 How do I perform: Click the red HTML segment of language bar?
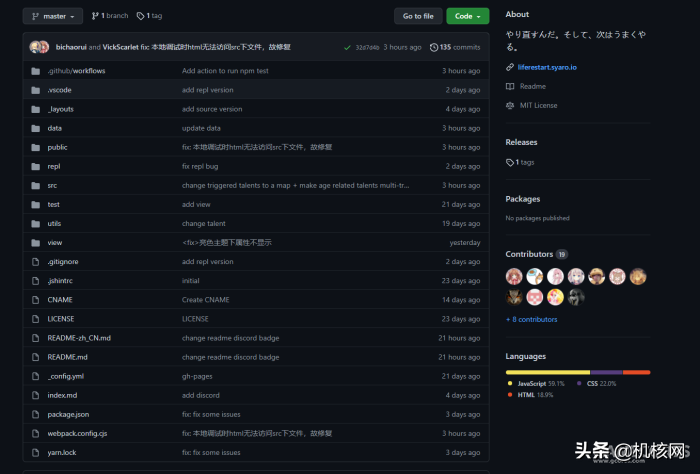click(637, 372)
